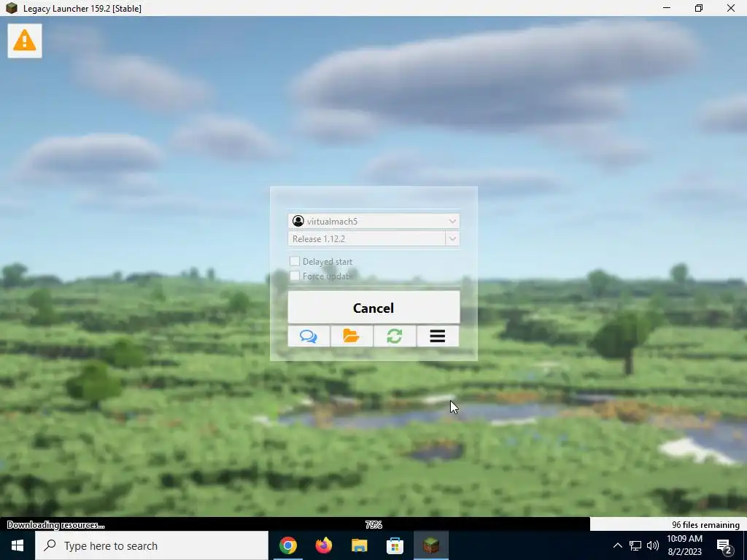The image size is (747, 560).
Task: Launch Firefox from the taskbar
Action: click(x=324, y=545)
